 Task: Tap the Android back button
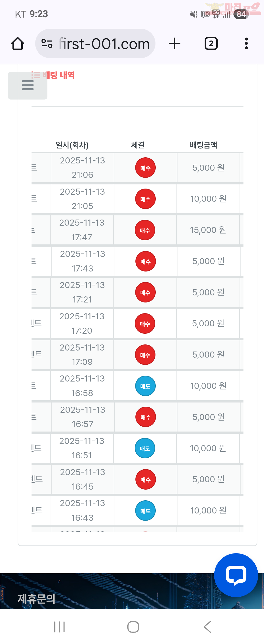pos(207,627)
